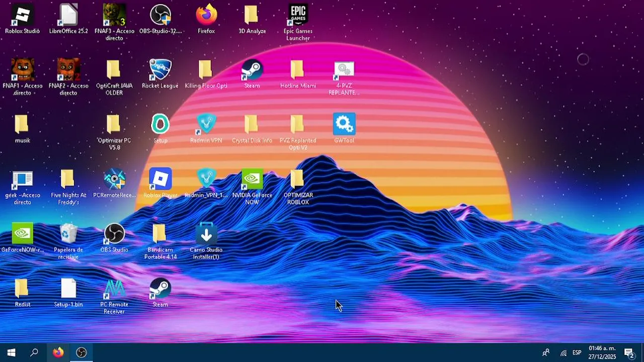Select the OPTIMIZAR ROBLOX folder
This screenshot has width=644, height=362.
pos(298,180)
